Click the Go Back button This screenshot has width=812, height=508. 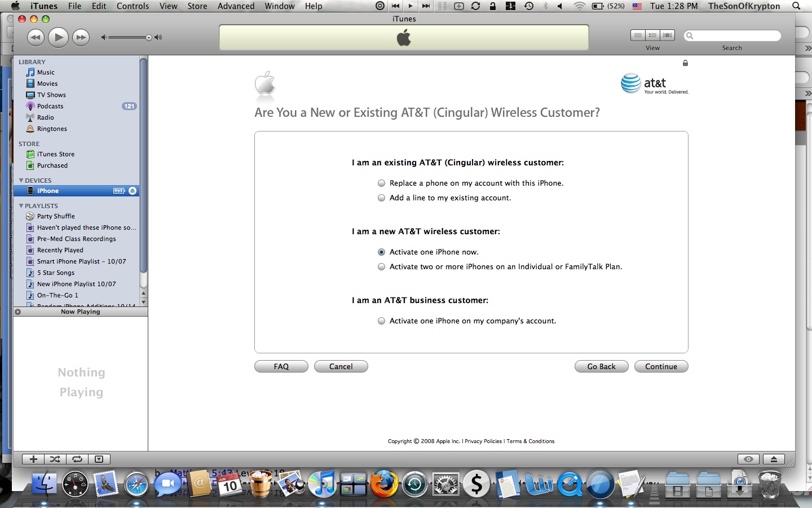[602, 366]
